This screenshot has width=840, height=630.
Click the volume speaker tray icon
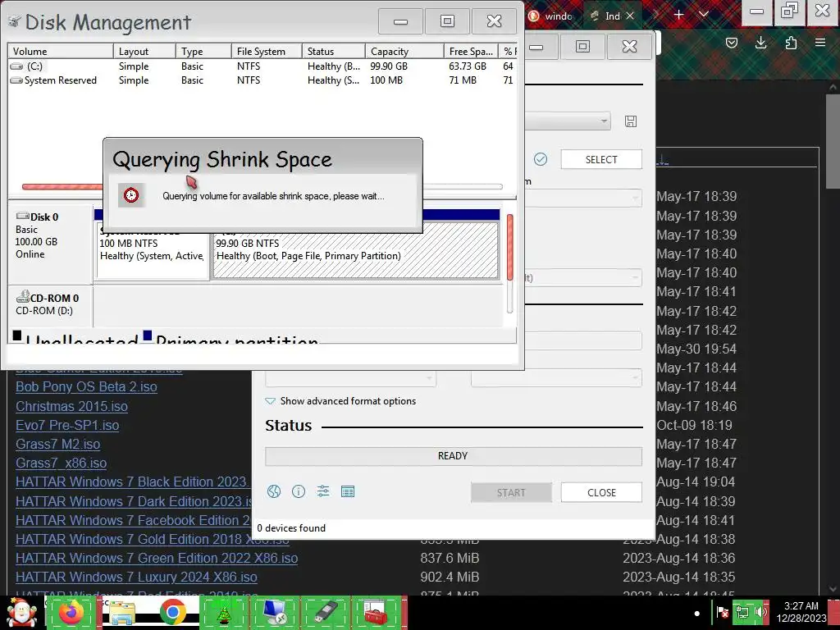point(760,612)
